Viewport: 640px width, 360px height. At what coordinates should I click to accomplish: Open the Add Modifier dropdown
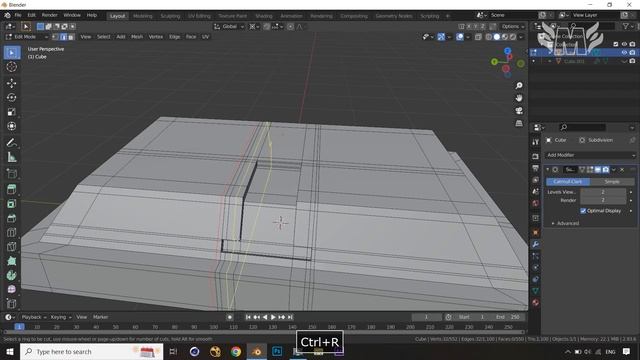click(x=591, y=155)
